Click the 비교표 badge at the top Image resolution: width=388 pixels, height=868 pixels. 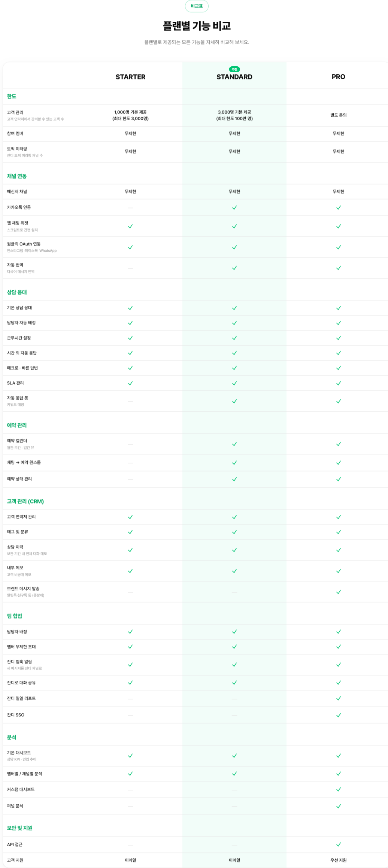coord(197,6)
